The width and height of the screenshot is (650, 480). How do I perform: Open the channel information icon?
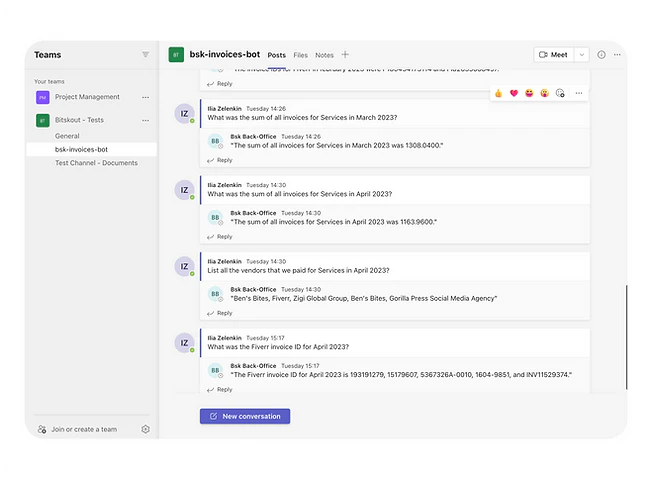click(x=601, y=55)
